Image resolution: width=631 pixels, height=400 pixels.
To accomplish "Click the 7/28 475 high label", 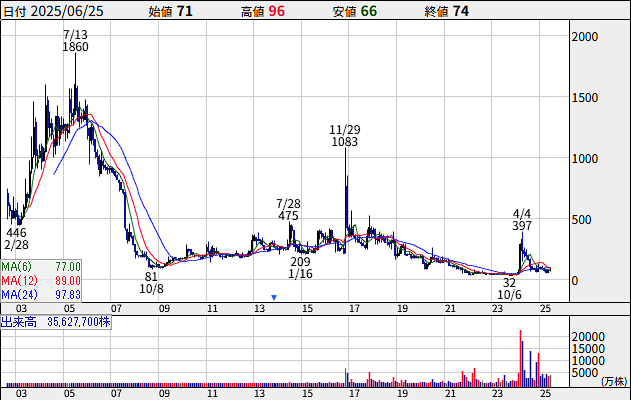I will click(x=289, y=210).
